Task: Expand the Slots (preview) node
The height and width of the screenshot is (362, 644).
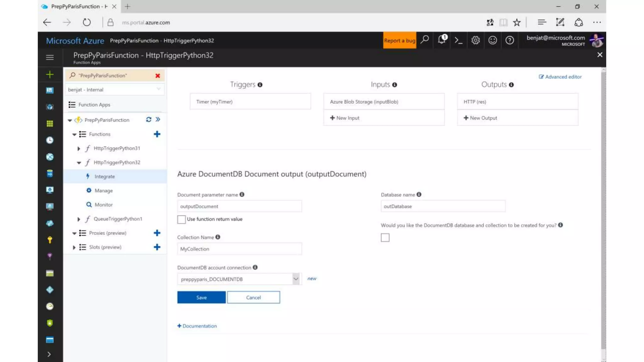Action: point(74,247)
